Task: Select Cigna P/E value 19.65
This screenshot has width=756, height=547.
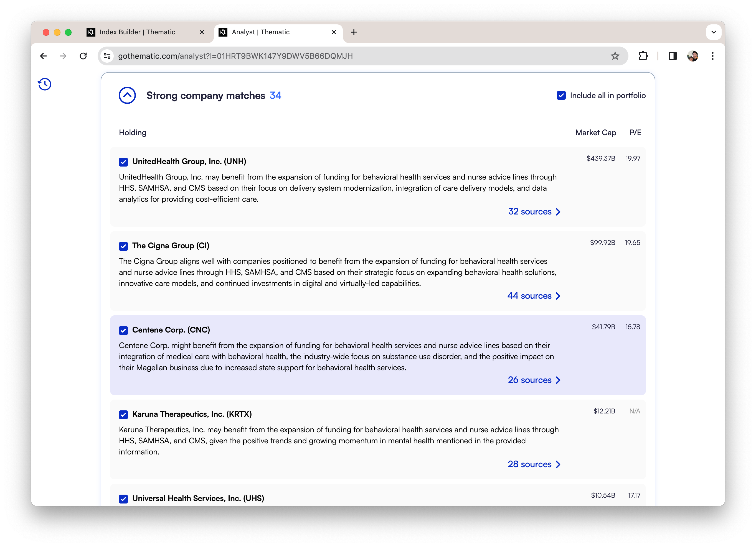Action: 632,242
